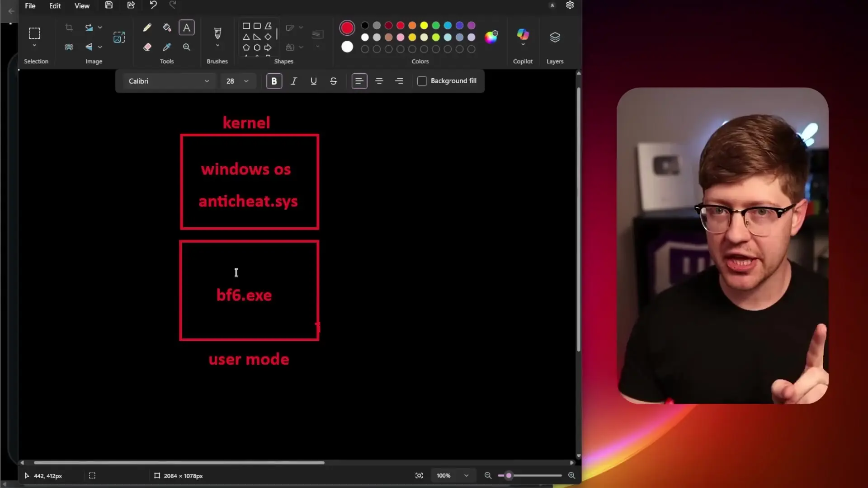
Task: Click the account profile icon
Action: click(552, 5)
